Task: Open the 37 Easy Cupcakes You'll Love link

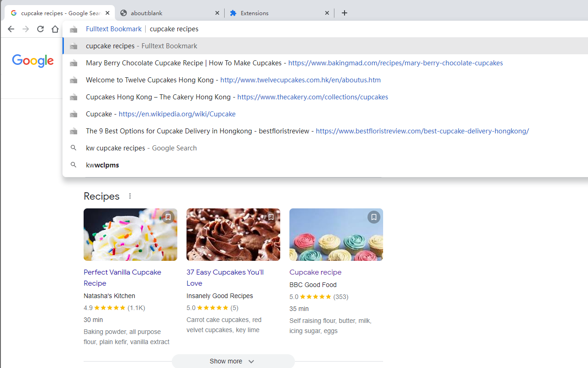Action: coord(225,278)
